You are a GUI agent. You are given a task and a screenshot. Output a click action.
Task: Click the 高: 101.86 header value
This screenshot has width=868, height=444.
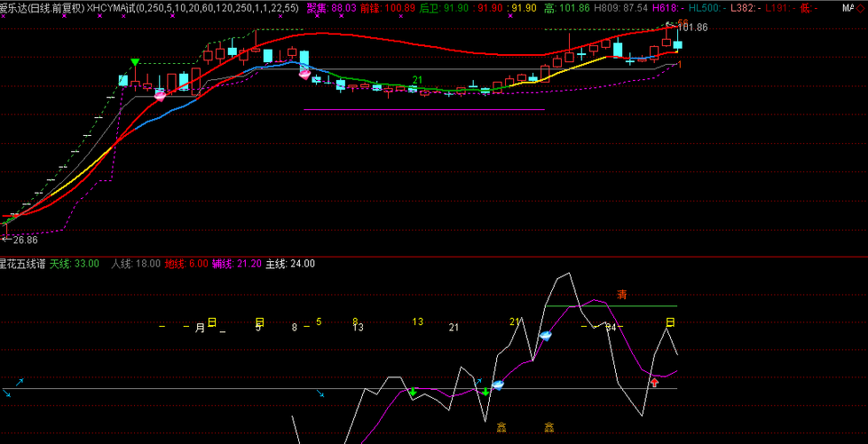pos(567,8)
